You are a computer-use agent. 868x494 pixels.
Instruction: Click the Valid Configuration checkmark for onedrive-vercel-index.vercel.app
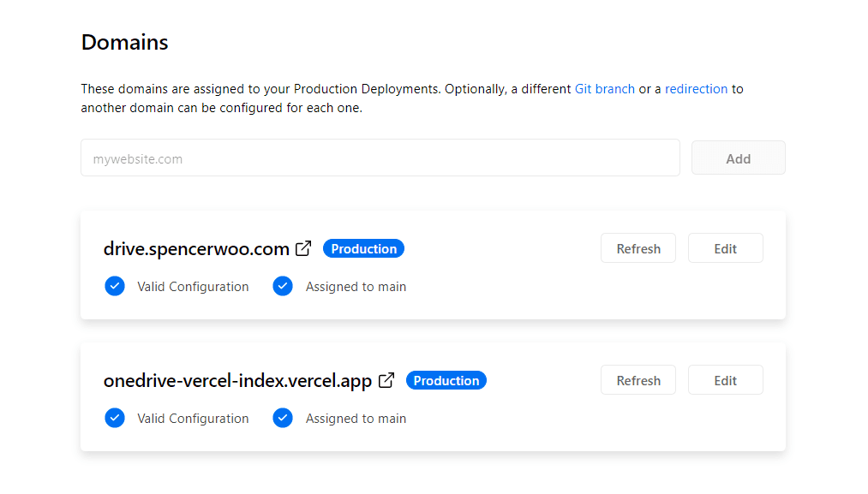click(115, 418)
